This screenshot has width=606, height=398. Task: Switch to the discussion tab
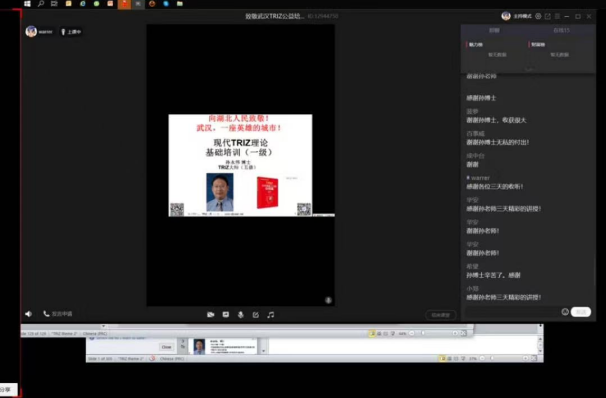[x=494, y=30]
